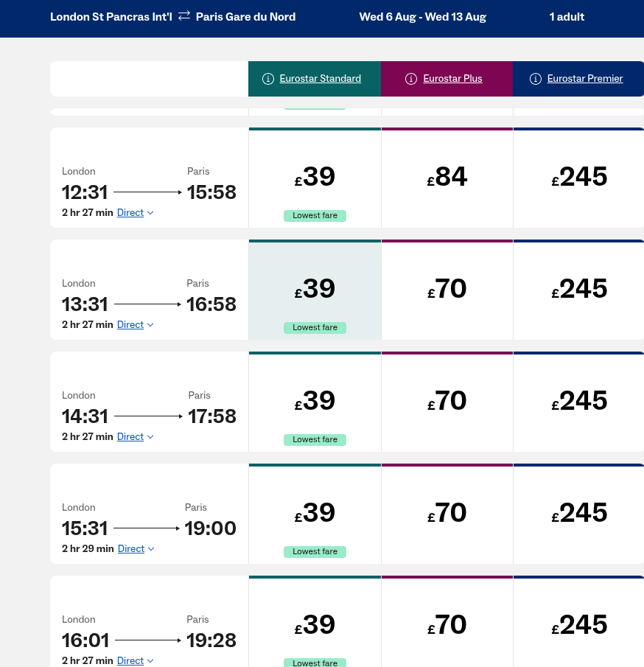The width and height of the screenshot is (644, 667).
Task: Expand Direct details for the 14:31 train
Action: (136, 437)
